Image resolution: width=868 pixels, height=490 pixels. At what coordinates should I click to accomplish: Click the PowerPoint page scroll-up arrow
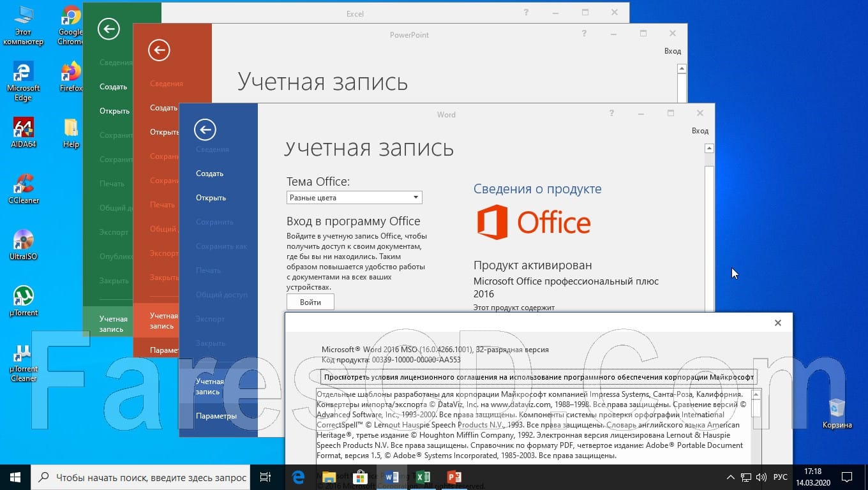pos(682,68)
